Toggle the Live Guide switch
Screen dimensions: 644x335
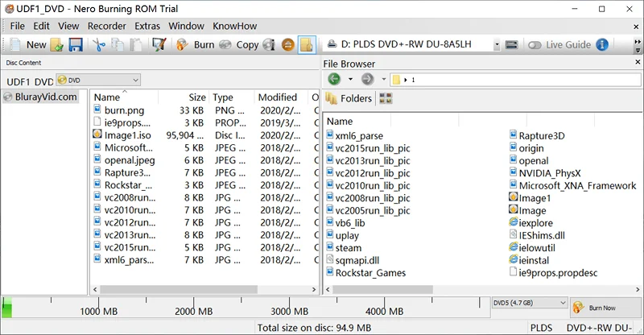[x=535, y=45]
